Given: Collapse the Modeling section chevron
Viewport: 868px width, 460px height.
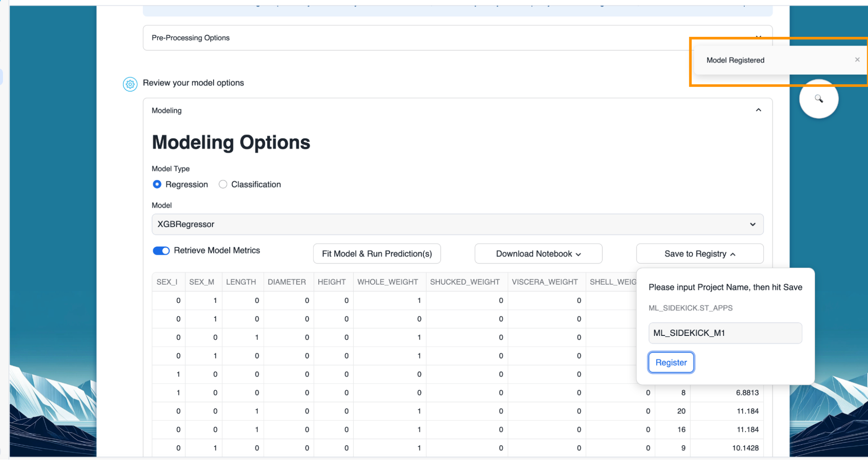Looking at the screenshot, I should [758, 110].
